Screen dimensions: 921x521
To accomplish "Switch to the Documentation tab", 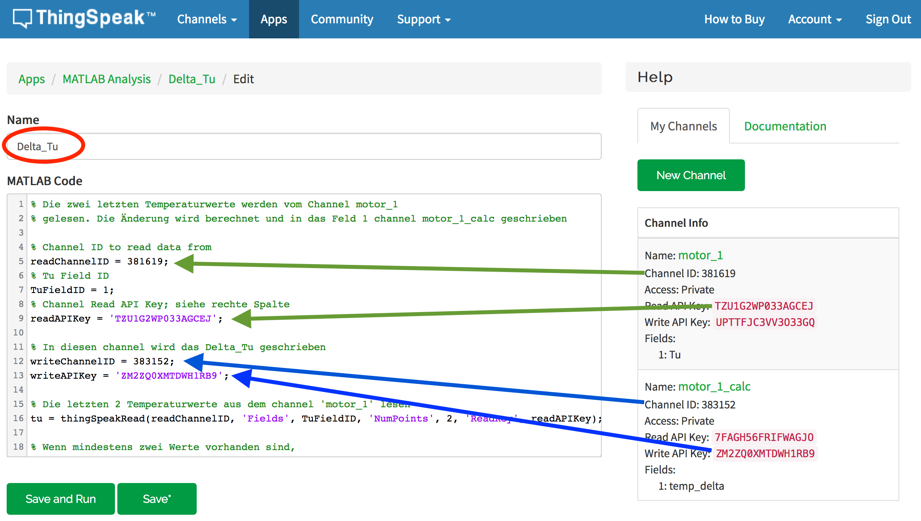I will [x=784, y=126].
